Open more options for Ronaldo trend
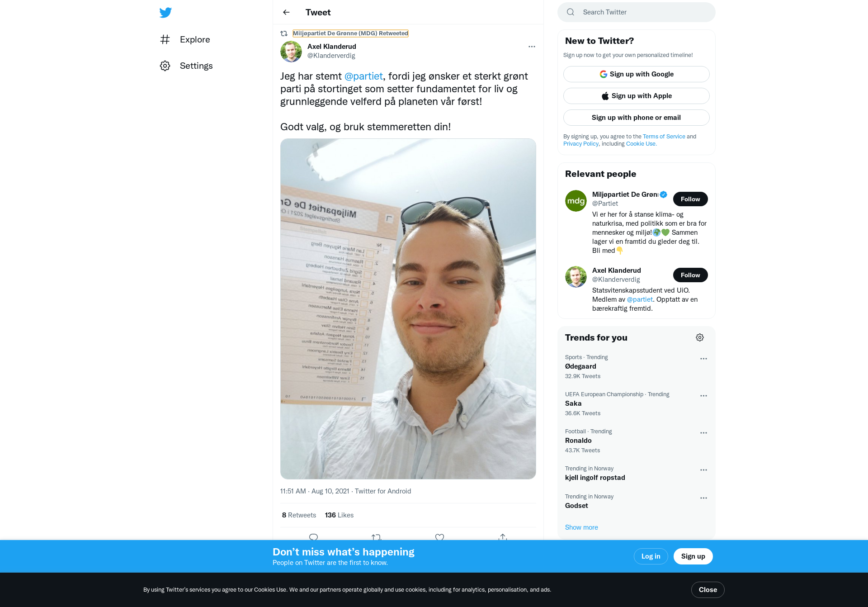This screenshot has width=868, height=607. 703,433
